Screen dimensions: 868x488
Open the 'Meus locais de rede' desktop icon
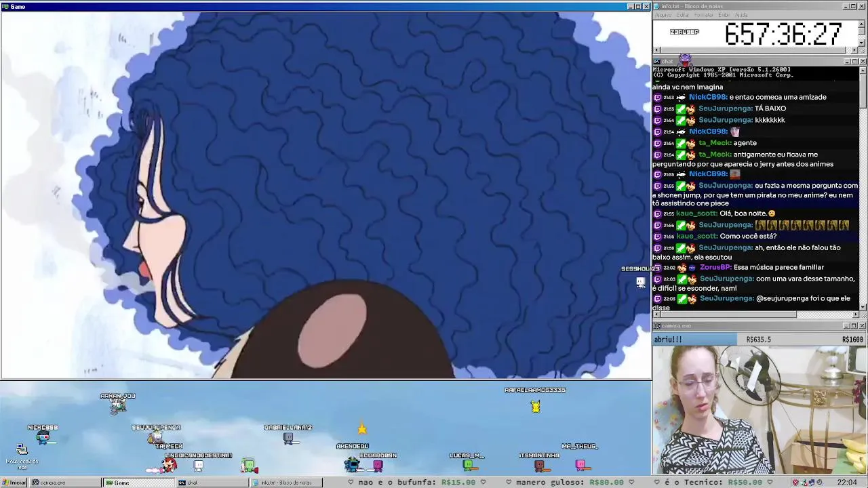click(x=22, y=455)
